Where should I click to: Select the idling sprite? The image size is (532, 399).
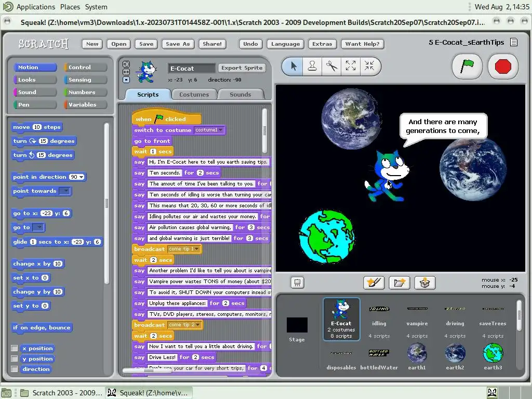pos(379,320)
